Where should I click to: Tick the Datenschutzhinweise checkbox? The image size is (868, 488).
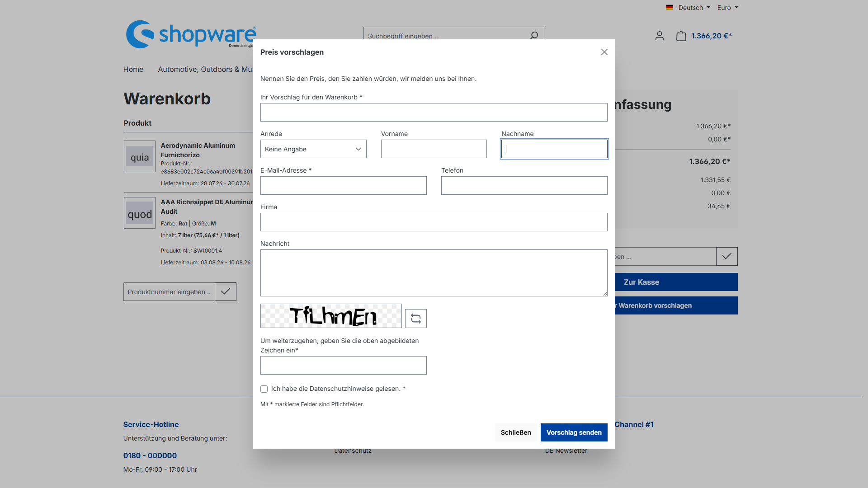coord(264,389)
